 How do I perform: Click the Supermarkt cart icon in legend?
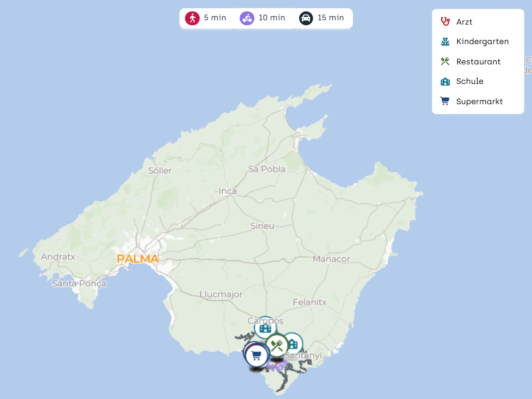445,101
